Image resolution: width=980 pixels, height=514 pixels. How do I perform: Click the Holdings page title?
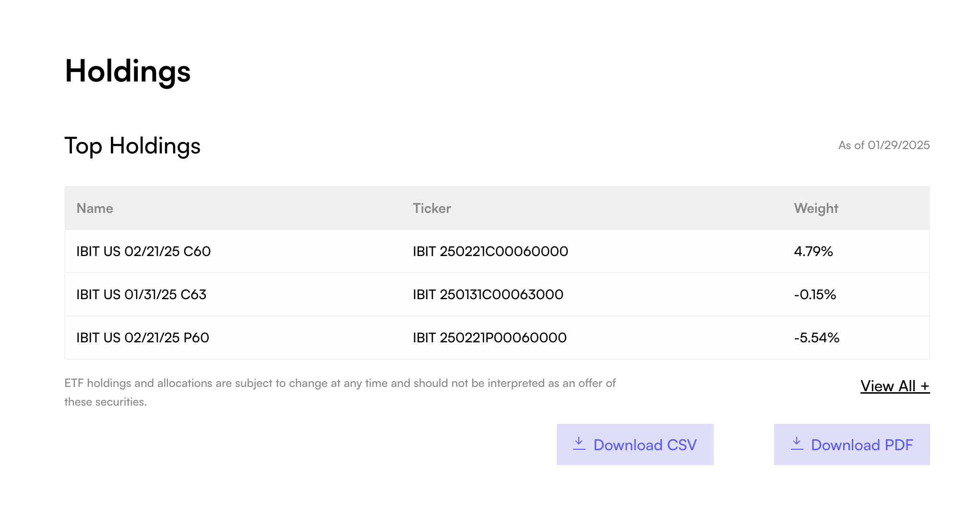(128, 72)
